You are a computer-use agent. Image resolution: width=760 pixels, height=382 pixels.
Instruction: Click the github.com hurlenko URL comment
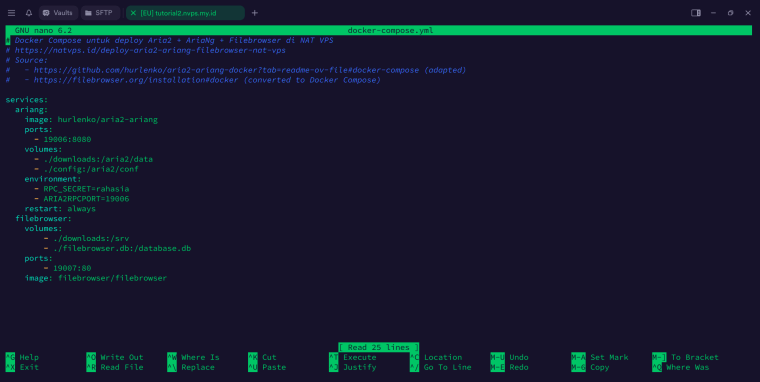[236, 70]
